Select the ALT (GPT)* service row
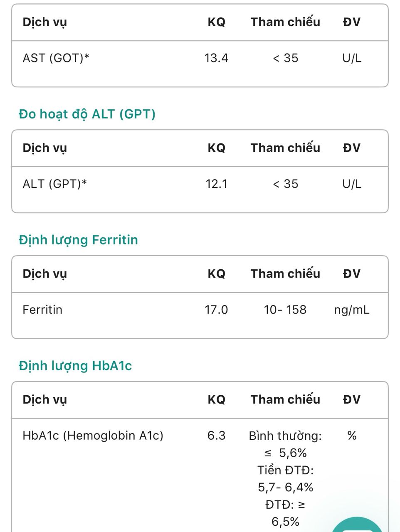 click(200, 184)
